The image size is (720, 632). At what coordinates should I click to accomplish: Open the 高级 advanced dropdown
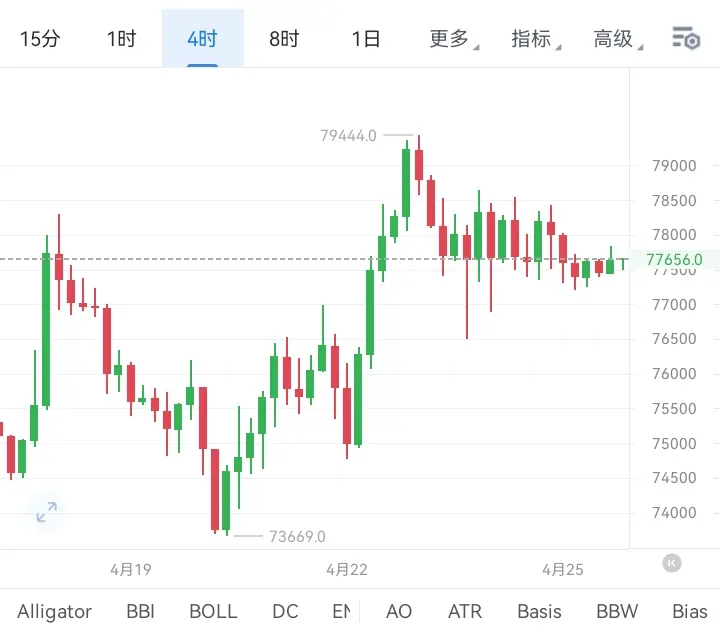(x=618, y=39)
